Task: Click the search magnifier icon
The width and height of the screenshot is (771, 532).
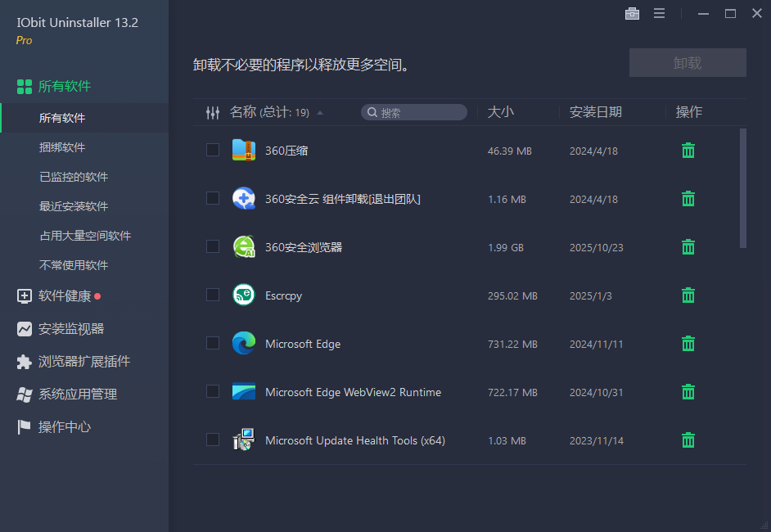Action: [x=372, y=113]
